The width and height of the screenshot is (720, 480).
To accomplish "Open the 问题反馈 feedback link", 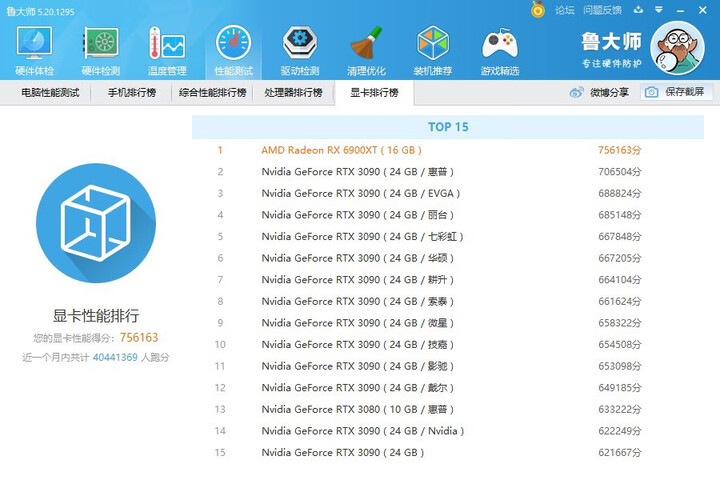I will 602,10.
